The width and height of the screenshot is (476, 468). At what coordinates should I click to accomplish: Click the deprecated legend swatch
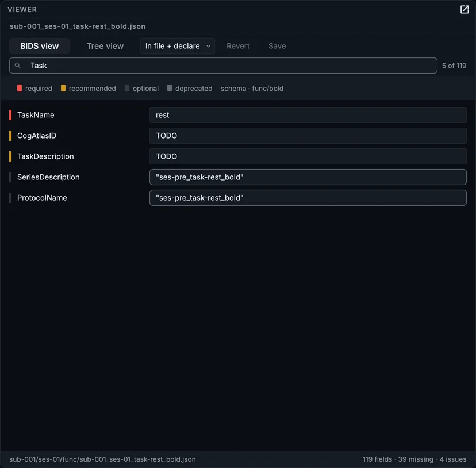pos(170,88)
